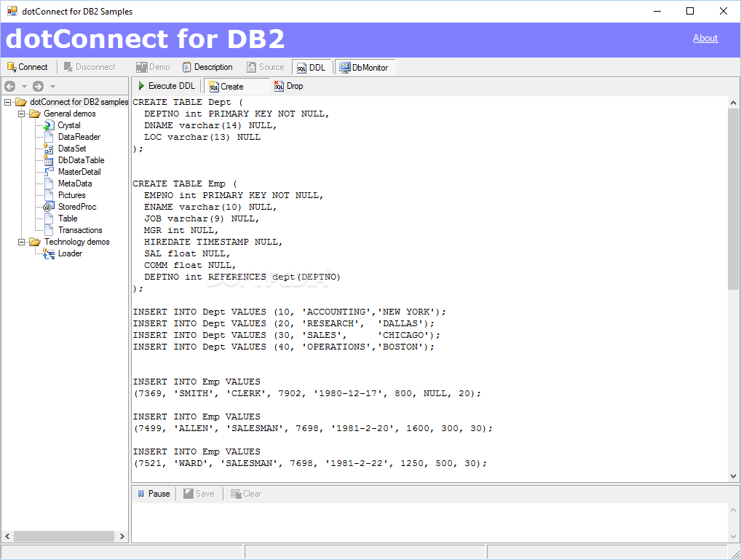This screenshot has width=741, height=560.
Task: Select the Loader tree label
Action: tap(70, 254)
